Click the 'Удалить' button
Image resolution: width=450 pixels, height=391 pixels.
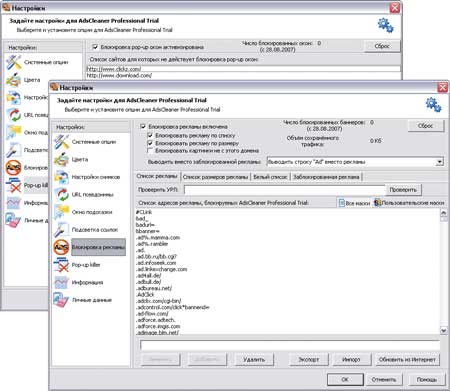click(x=254, y=360)
